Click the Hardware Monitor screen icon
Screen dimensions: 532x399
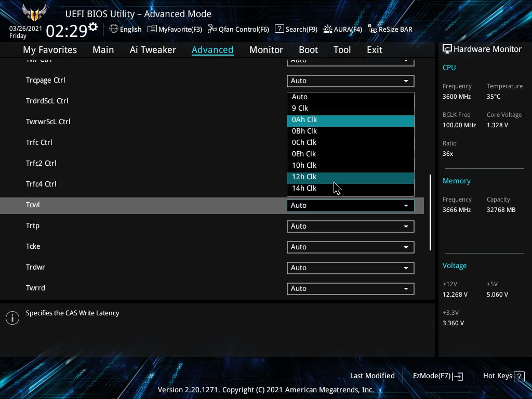447,49
